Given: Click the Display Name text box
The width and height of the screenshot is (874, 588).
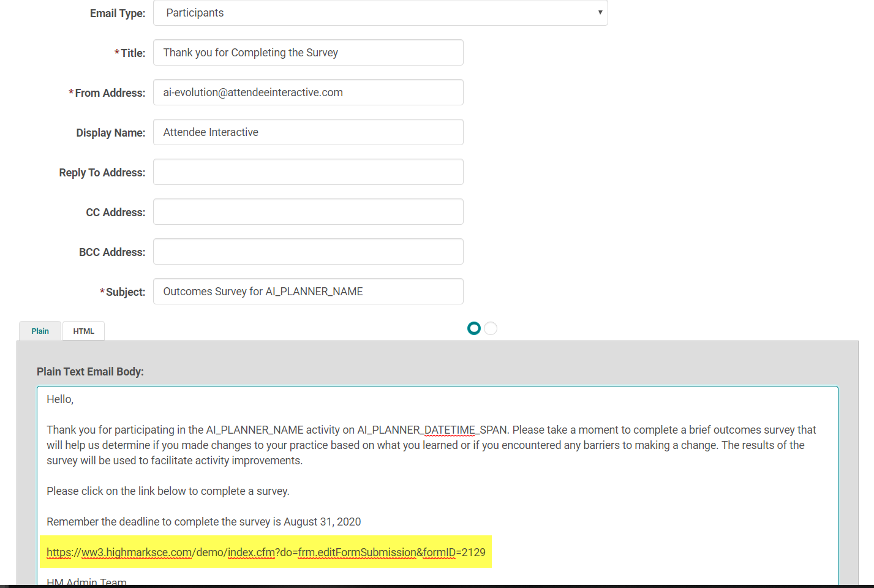Looking at the screenshot, I should pos(308,132).
